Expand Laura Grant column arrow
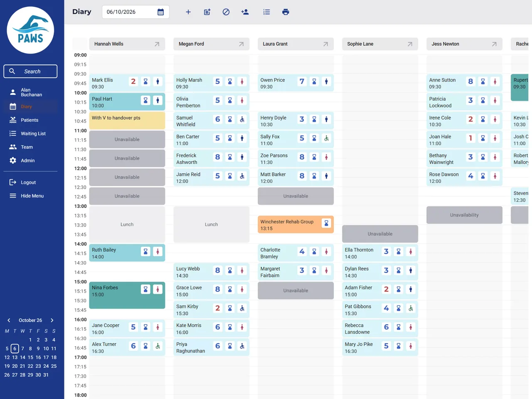 pos(325,44)
